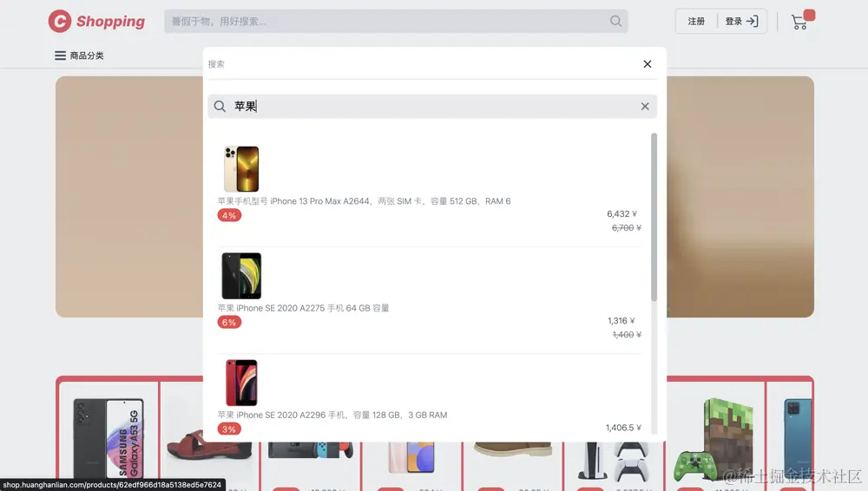Open the 商品分类 category menu

click(x=79, y=56)
